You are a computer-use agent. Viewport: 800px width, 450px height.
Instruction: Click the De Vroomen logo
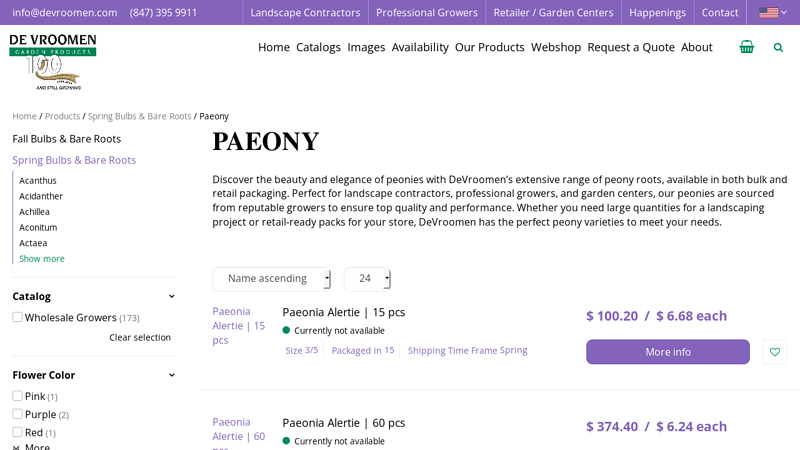pos(53,60)
